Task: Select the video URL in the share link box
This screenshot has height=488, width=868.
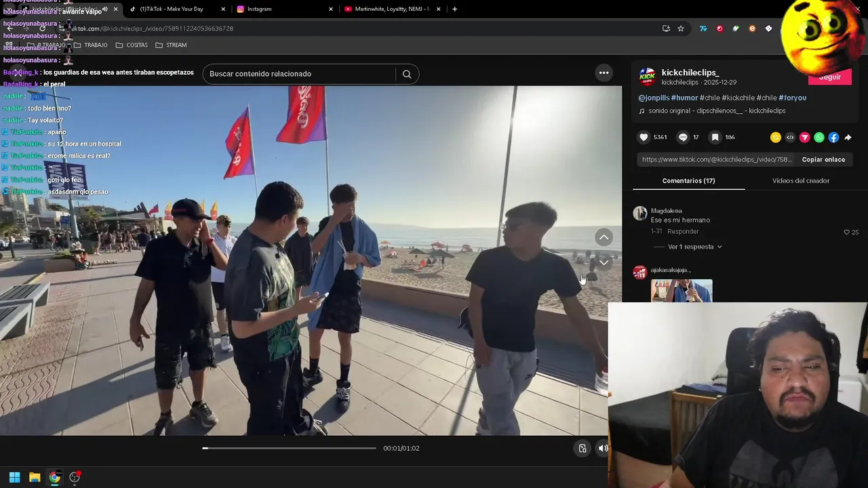Action: [716, 160]
